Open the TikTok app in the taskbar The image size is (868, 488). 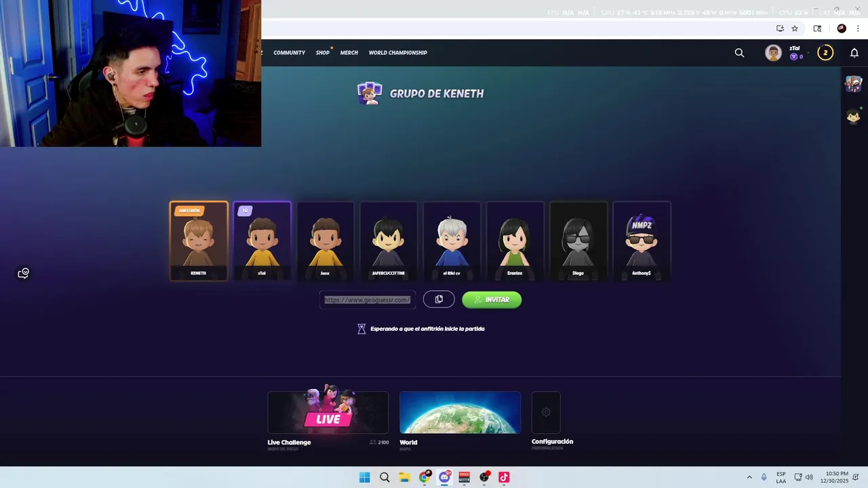pos(504,477)
